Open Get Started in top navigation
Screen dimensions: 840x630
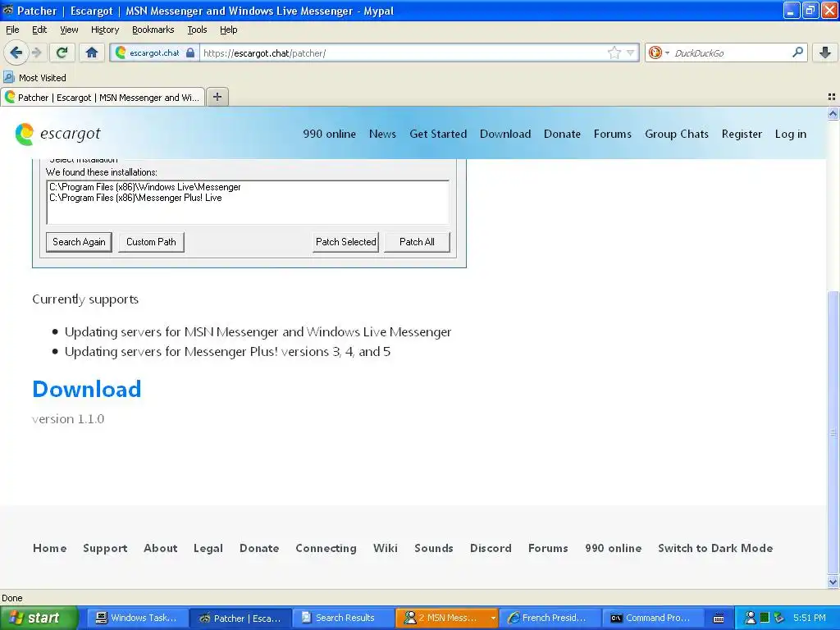[438, 134]
